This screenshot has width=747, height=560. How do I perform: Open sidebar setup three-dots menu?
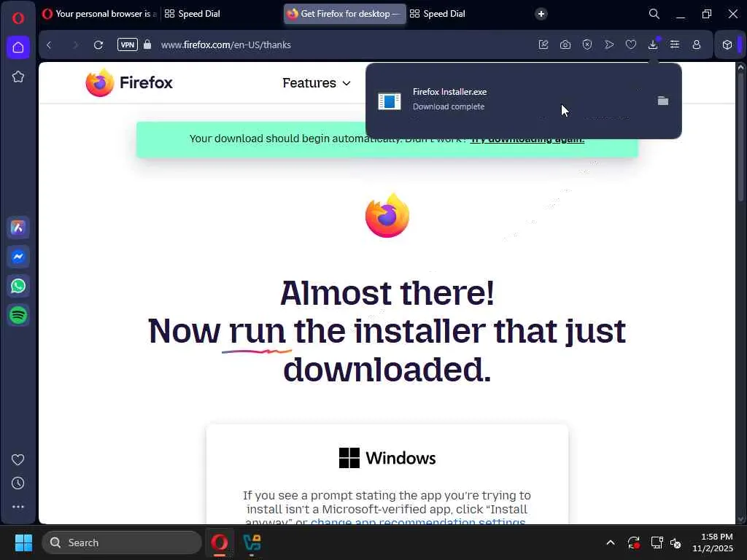coord(18,507)
